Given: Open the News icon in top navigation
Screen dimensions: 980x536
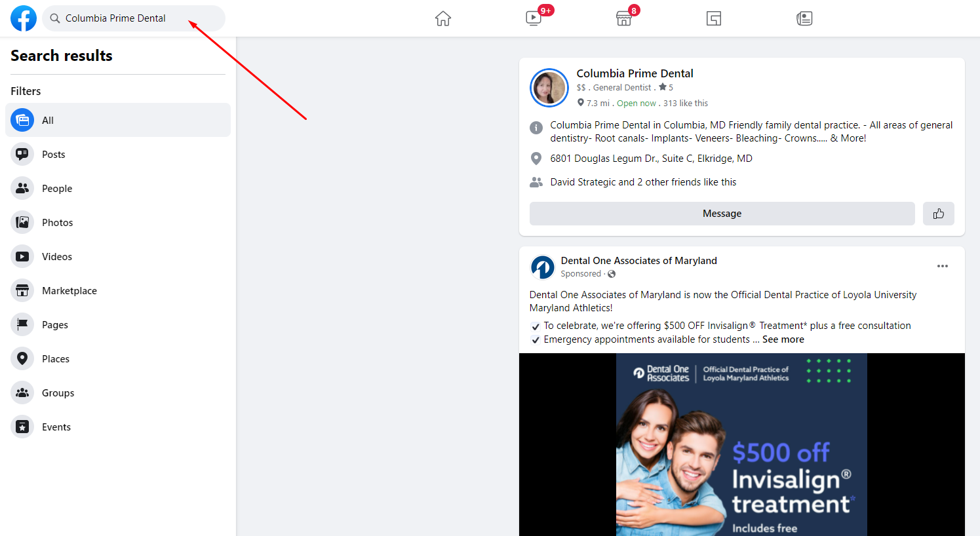Looking at the screenshot, I should click(x=804, y=18).
